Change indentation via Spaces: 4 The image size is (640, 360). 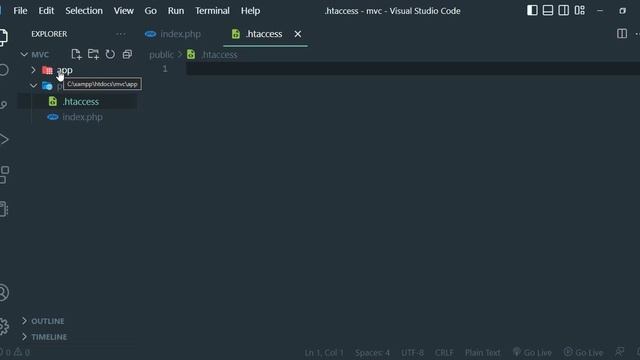pyautogui.click(x=372, y=353)
